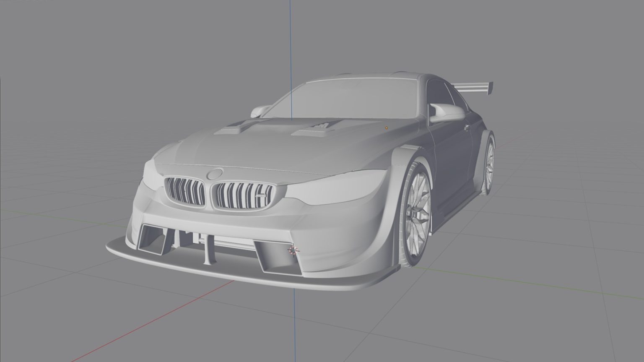Click the orange object origin dot on hood
The height and width of the screenshot is (362, 644).
click(x=387, y=127)
